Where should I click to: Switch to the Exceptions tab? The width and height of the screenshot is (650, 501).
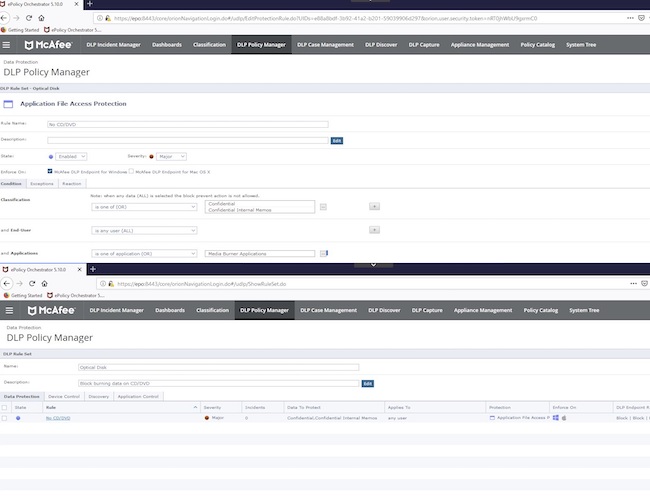[42, 184]
